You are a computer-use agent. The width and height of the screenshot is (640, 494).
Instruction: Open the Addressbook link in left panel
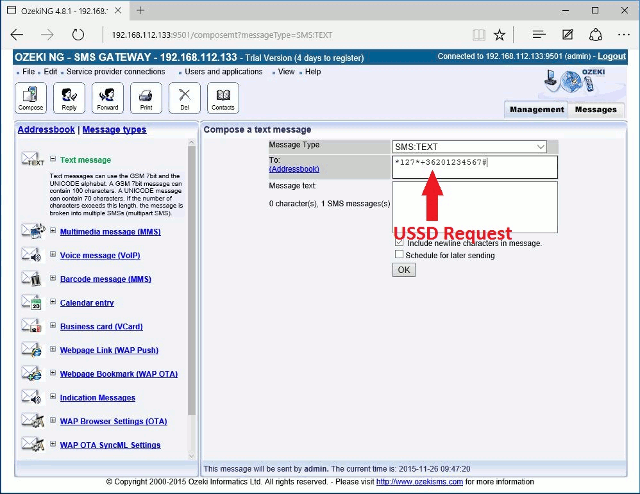(46, 130)
